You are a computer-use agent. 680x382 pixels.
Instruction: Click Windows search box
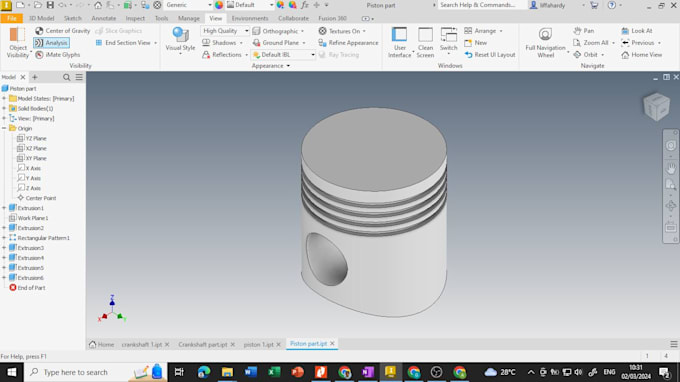tap(94, 372)
